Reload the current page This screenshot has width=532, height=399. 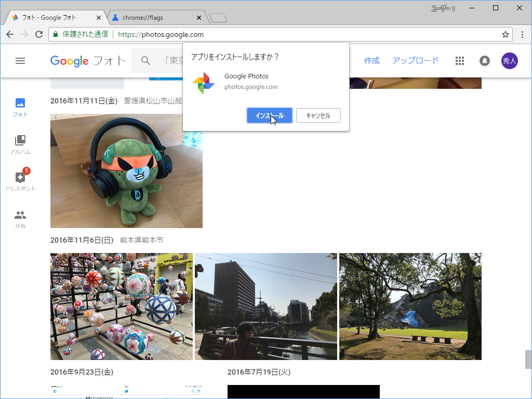coord(39,34)
